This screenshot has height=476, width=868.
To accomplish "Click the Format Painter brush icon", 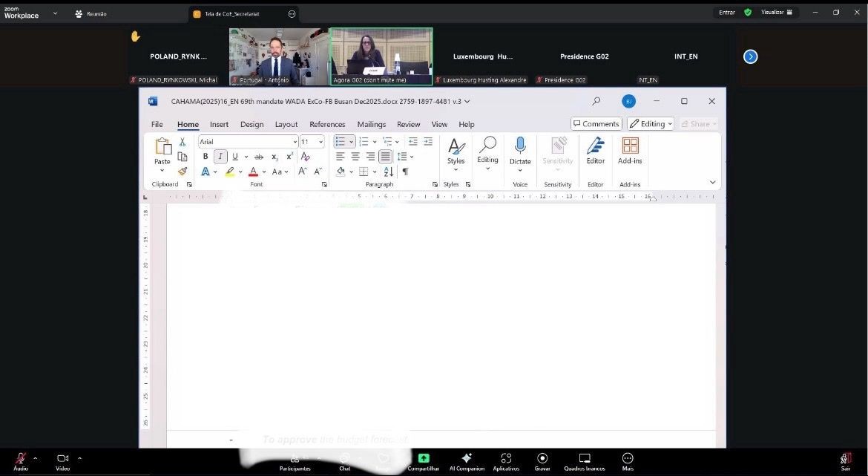I will coord(183,172).
